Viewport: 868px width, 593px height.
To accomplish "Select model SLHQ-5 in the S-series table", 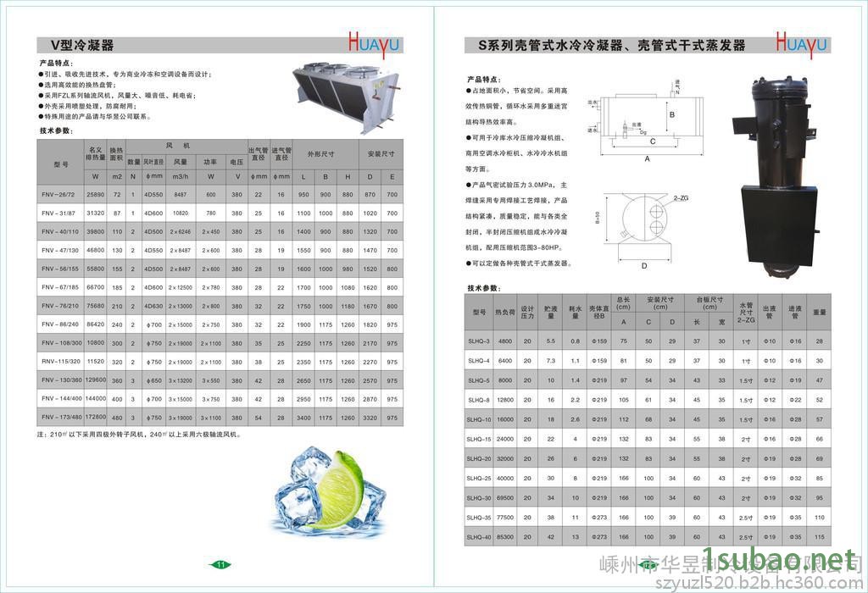I will tap(479, 380).
